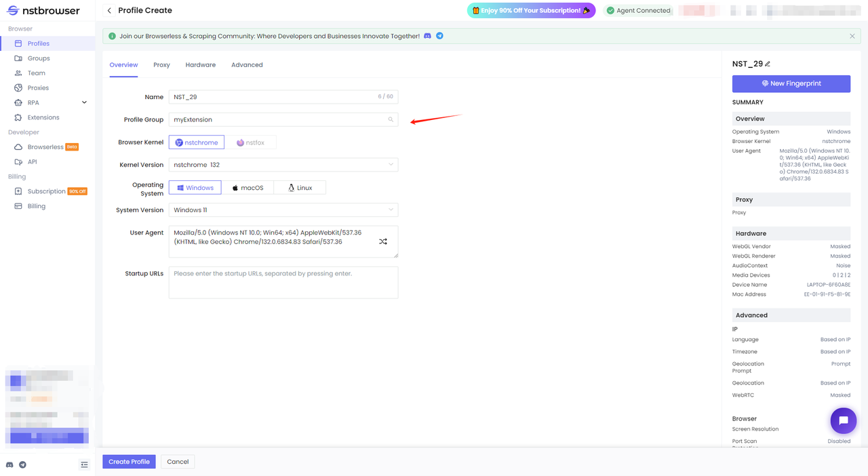Randomize the User Agent with shuffle icon
Screen dimensions: 868x476
coord(383,241)
